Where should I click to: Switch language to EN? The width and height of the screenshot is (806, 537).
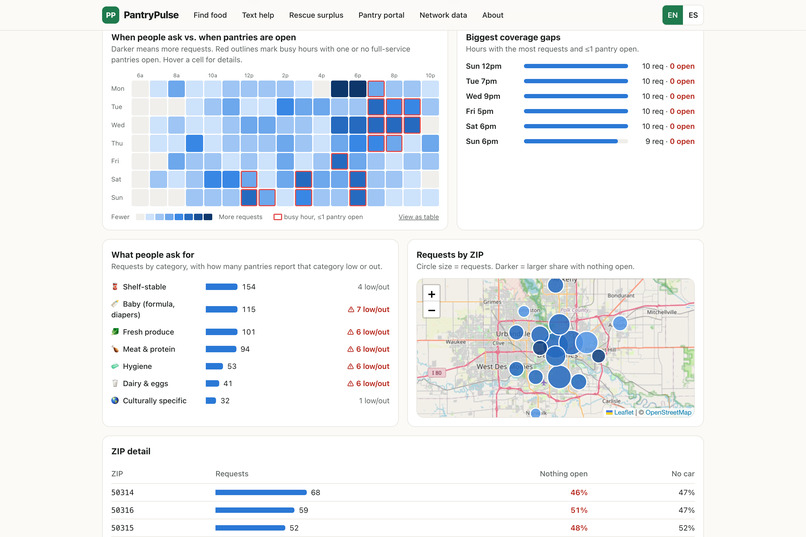click(x=672, y=15)
